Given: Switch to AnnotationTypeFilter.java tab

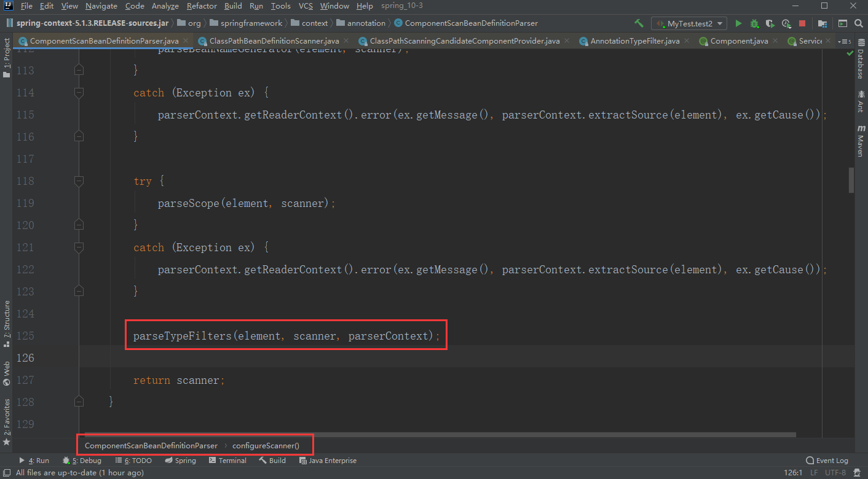Looking at the screenshot, I should 635,41.
